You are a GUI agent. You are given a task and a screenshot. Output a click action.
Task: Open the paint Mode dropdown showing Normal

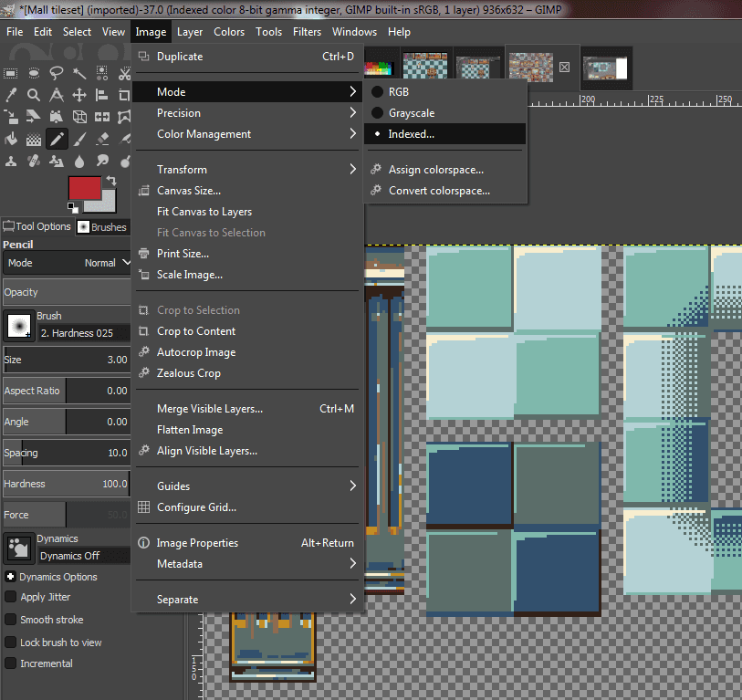91,263
